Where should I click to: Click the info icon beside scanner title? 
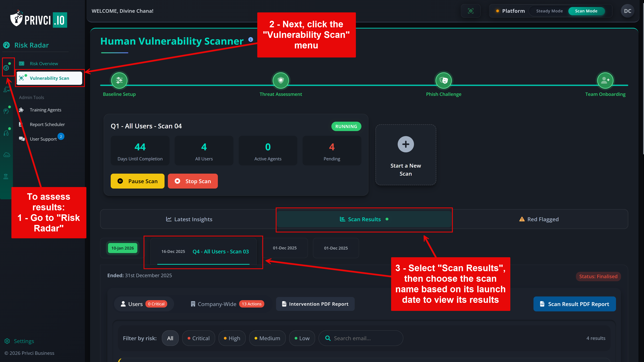[251, 40]
